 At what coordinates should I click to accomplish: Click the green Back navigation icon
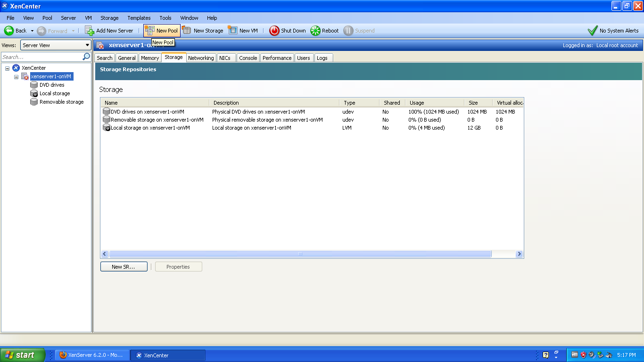pyautogui.click(x=9, y=30)
